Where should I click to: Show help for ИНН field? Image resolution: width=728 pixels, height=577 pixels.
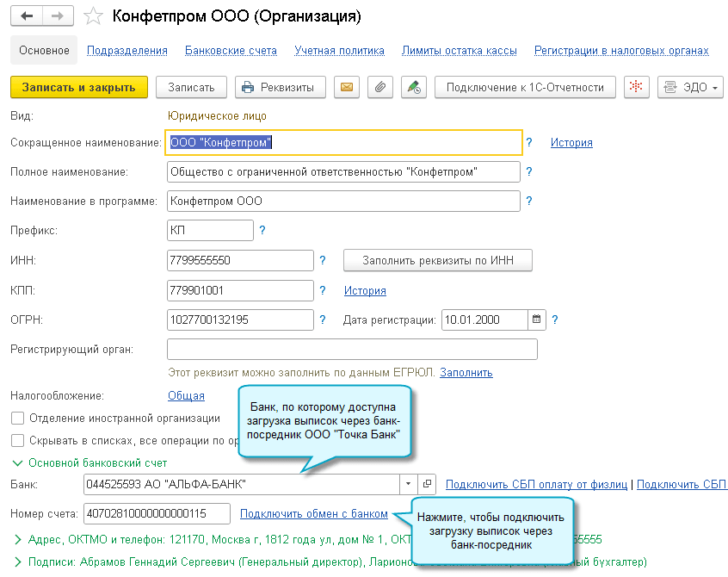[x=323, y=260]
